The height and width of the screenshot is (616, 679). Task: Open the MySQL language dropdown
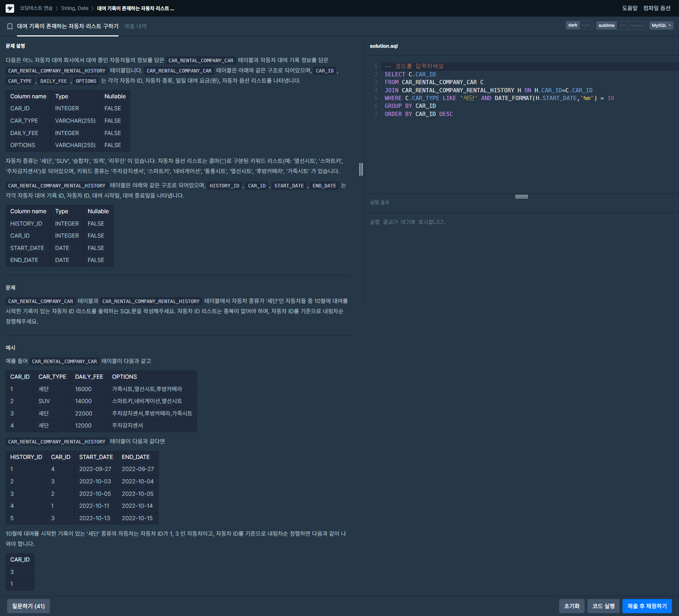click(661, 25)
